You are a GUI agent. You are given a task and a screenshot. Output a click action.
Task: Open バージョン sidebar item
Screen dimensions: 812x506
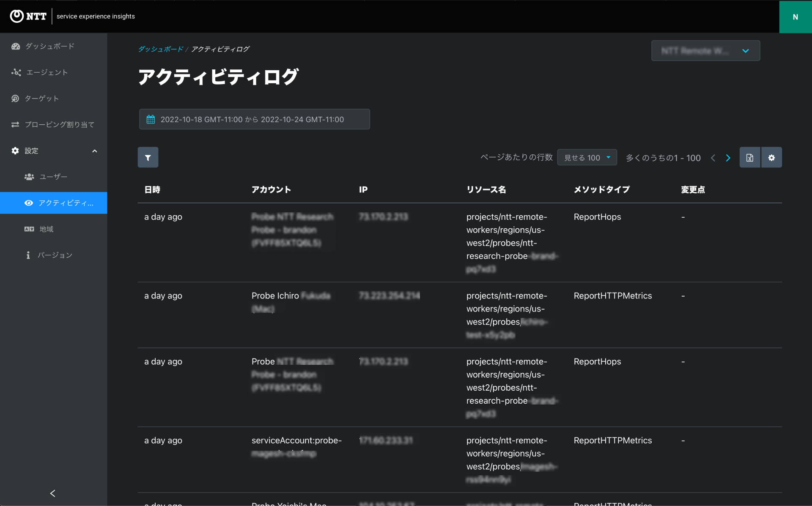pos(54,255)
